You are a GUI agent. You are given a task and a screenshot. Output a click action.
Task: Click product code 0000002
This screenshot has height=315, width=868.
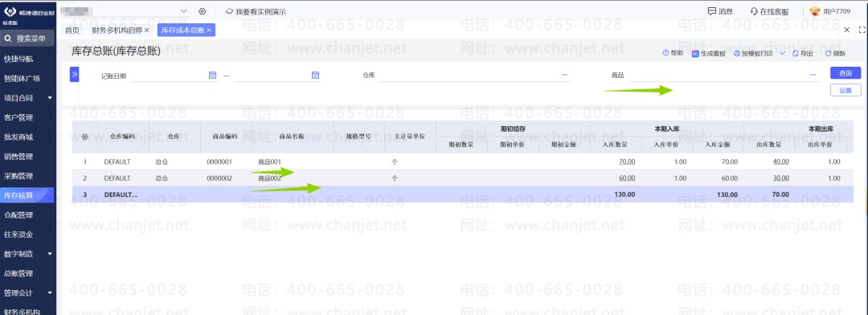(219, 178)
